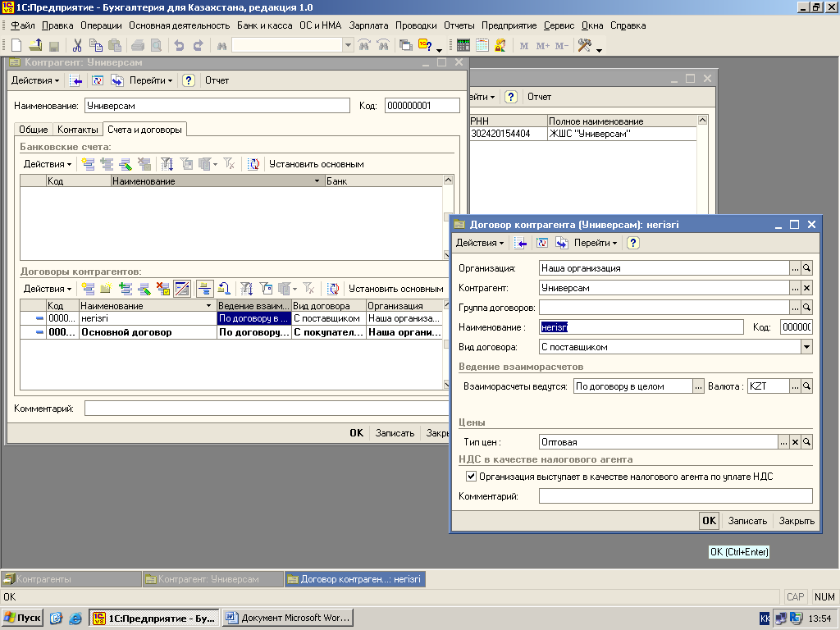This screenshot has height=630, width=840.
Task: Click the Copy icon in main toolbar
Action: tap(96, 46)
